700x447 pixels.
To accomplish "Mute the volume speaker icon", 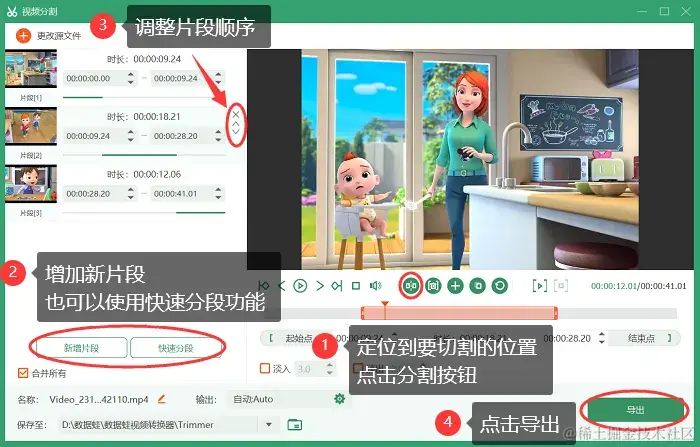I will click(375, 286).
